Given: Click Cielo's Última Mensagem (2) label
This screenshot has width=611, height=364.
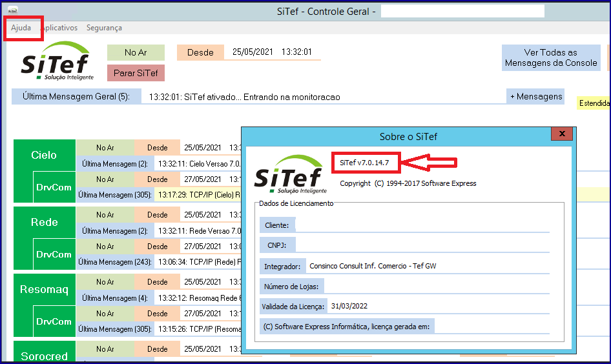Looking at the screenshot, I should (114, 163).
